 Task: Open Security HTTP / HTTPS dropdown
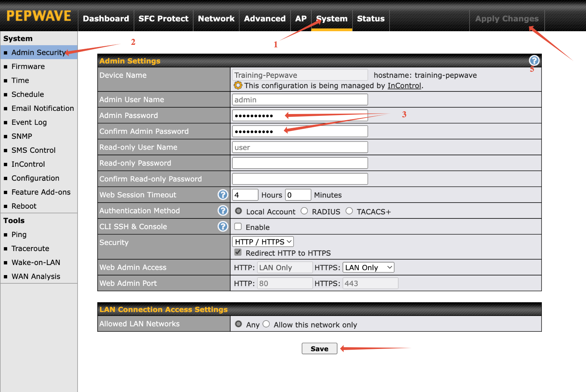[263, 242]
